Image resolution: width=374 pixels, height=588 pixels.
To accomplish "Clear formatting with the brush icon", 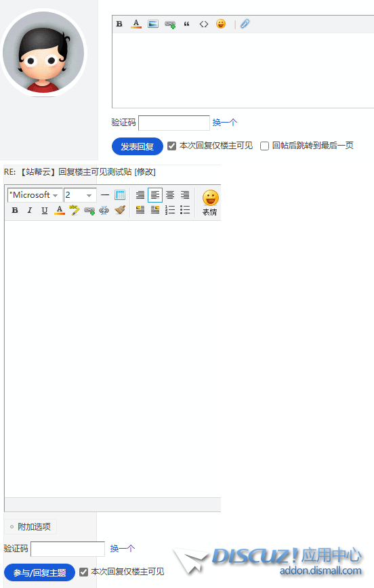I will (x=120, y=210).
